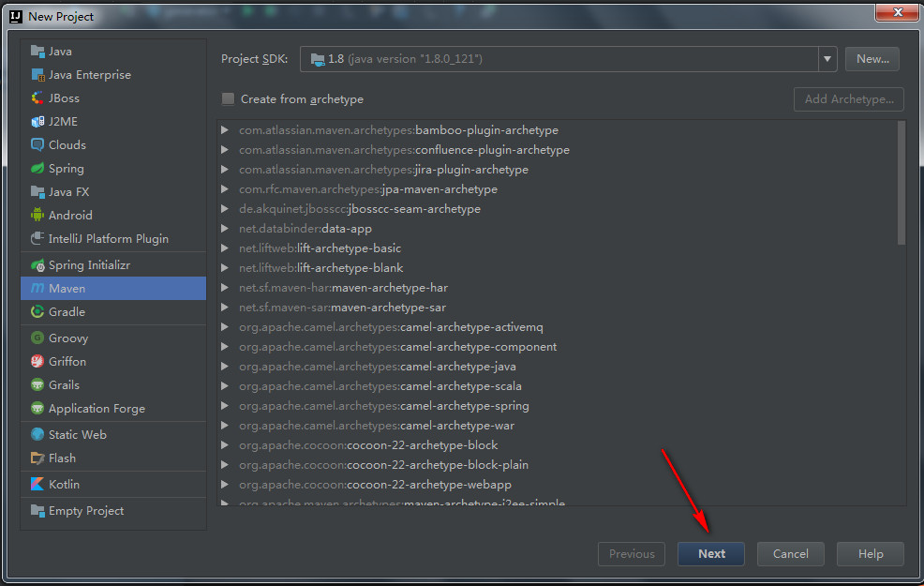Select the J2ME icon
Image resolution: width=924 pixels, height=586 pixels.
[x=37, y=122]
